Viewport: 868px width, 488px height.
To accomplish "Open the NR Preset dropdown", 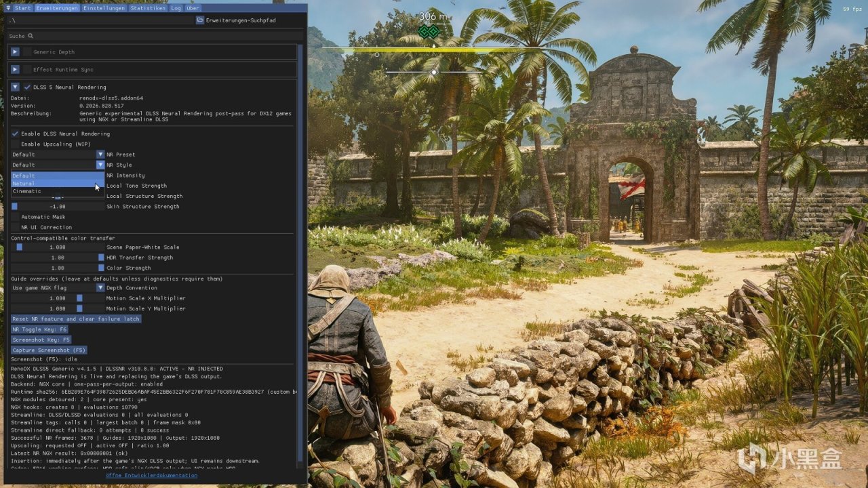I will pyautogui.click(x=58, y=155).
